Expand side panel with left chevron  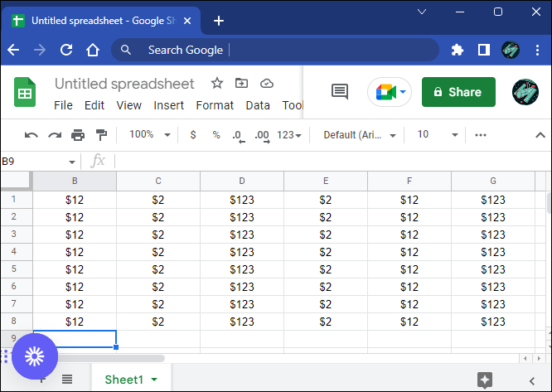532,380
